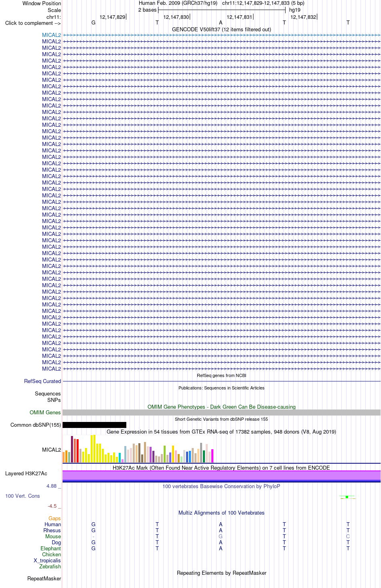
Task: Open the H3K27Ac Mark ENCODE track title
Action: (221, 468)
